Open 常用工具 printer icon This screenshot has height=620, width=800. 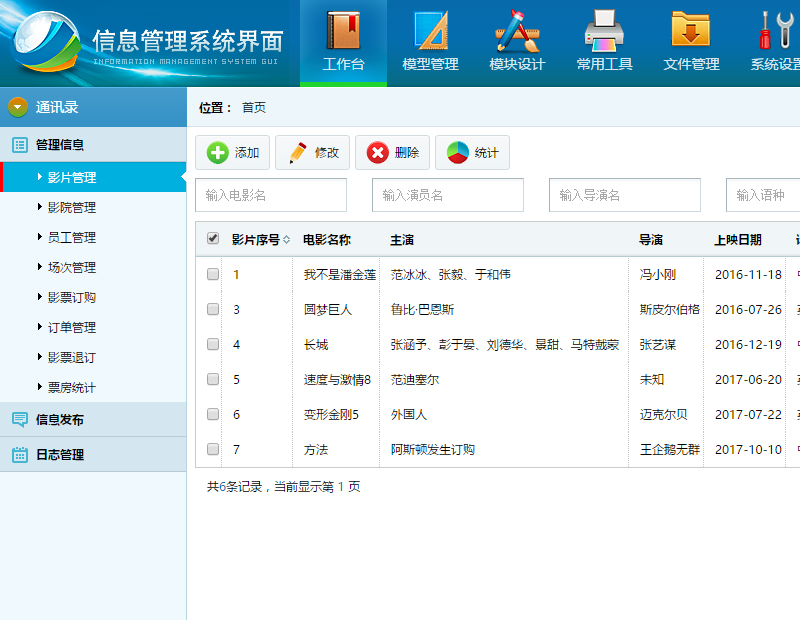pyautogui.click(x=604, y=31)
